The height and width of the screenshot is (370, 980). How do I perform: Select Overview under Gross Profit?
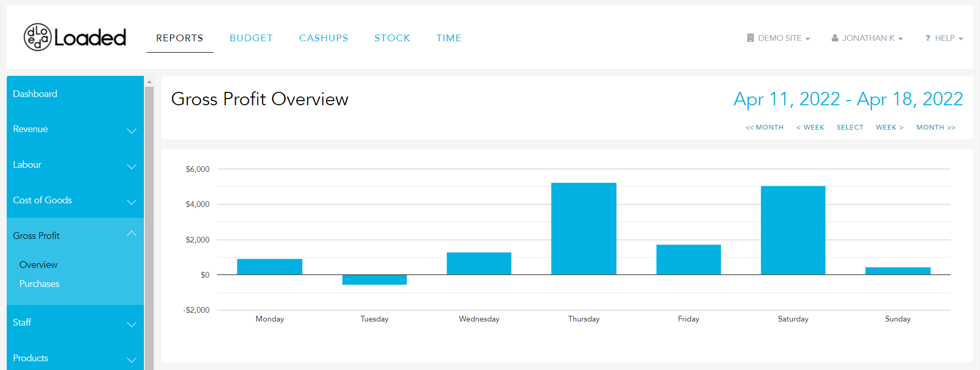(x=39, y=265)
